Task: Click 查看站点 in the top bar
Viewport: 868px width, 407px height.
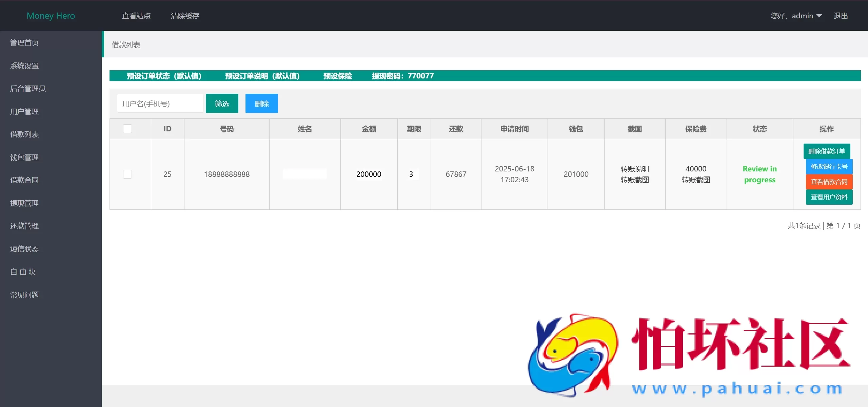Action: click(136, 16)
